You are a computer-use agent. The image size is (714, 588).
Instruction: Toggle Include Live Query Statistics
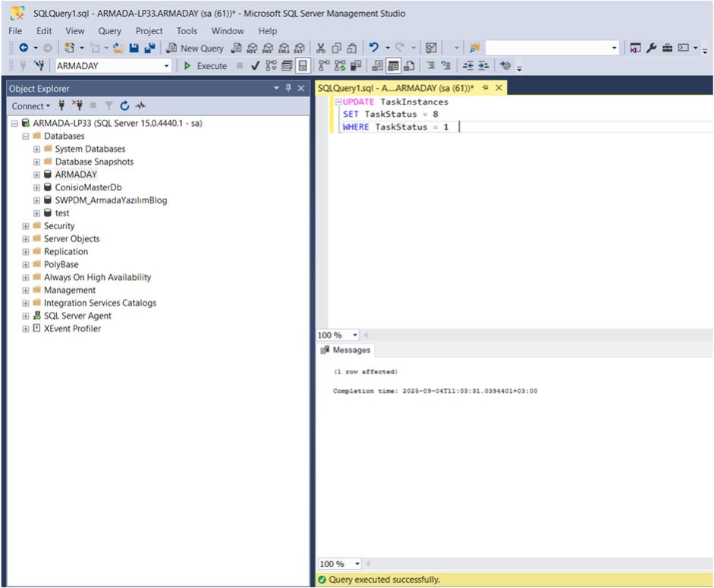pyautogui.click(x=340, y=66)
